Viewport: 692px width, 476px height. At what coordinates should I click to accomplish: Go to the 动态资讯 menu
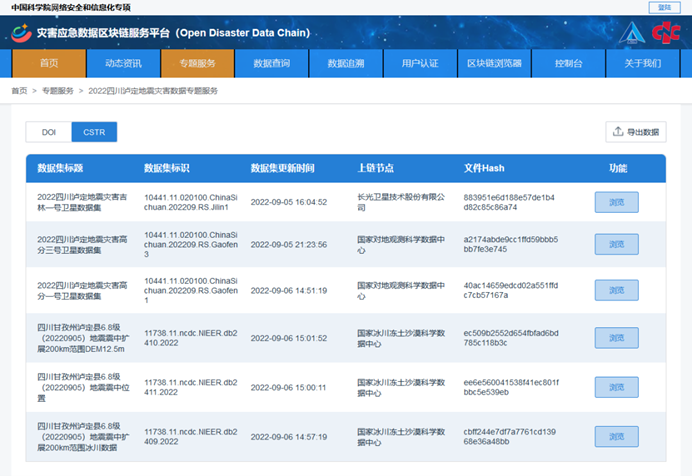(123, 64)
